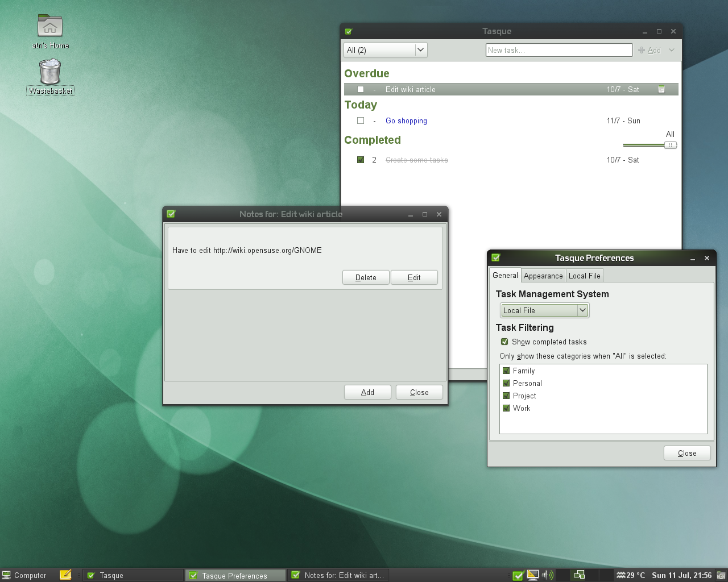Click Delete button in the note

click(366, 277)
